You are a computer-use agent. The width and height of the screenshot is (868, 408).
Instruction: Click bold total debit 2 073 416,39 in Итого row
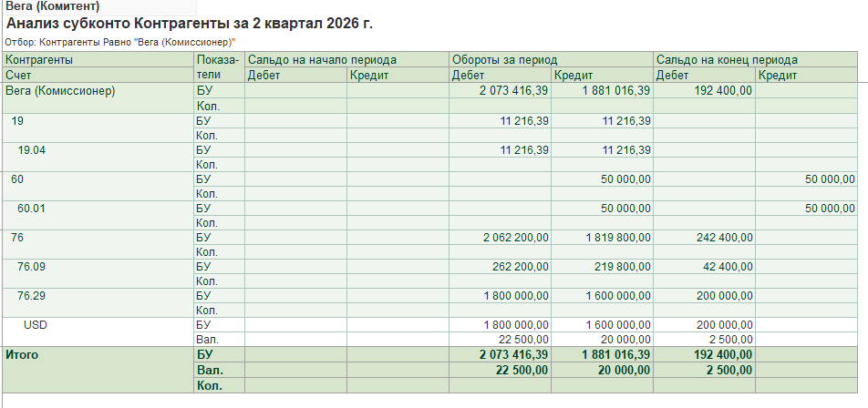[x=513, y=355]
